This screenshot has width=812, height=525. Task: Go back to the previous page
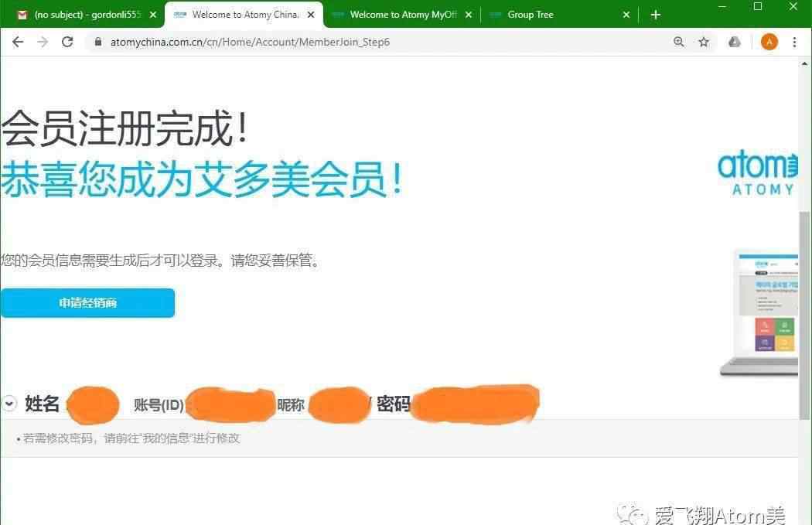point(18,42)
